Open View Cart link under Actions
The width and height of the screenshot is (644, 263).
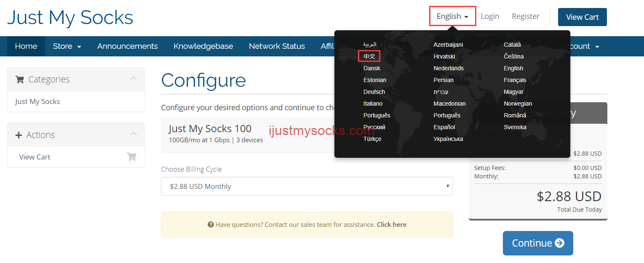35,157
